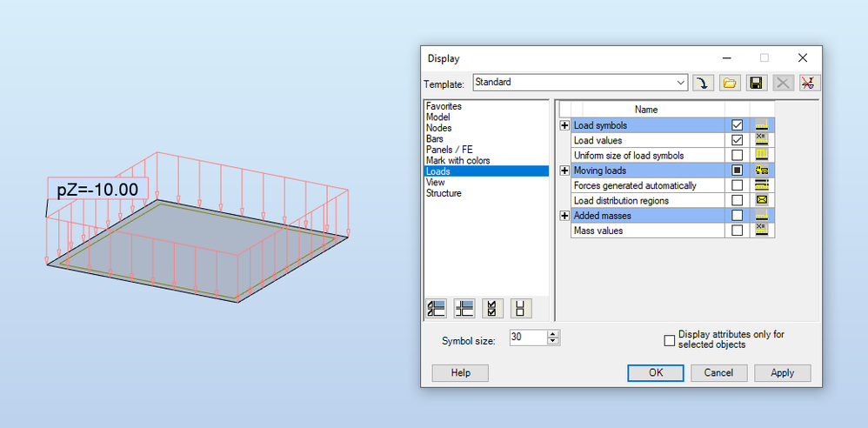Image resolution: width=868 pixels, height=428 pixels.
Task: Toggle the Moving loads checkbox
Action: point(737,170)
